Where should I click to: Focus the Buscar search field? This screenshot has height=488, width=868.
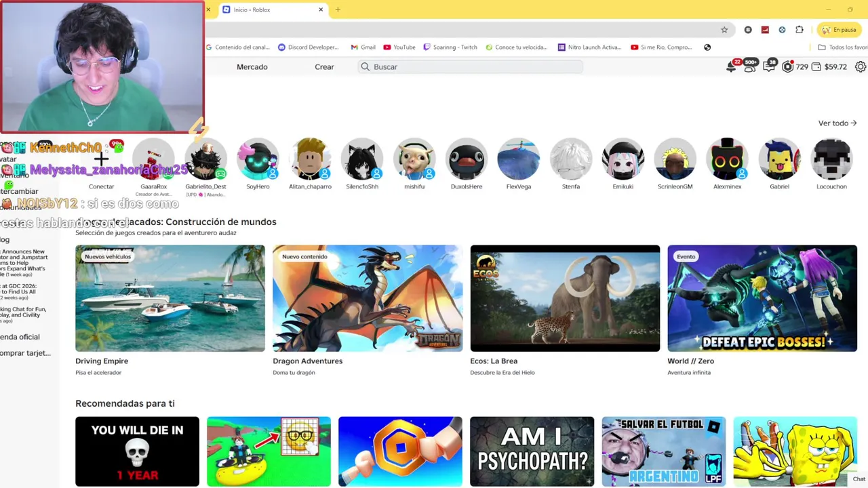(471, 67)
